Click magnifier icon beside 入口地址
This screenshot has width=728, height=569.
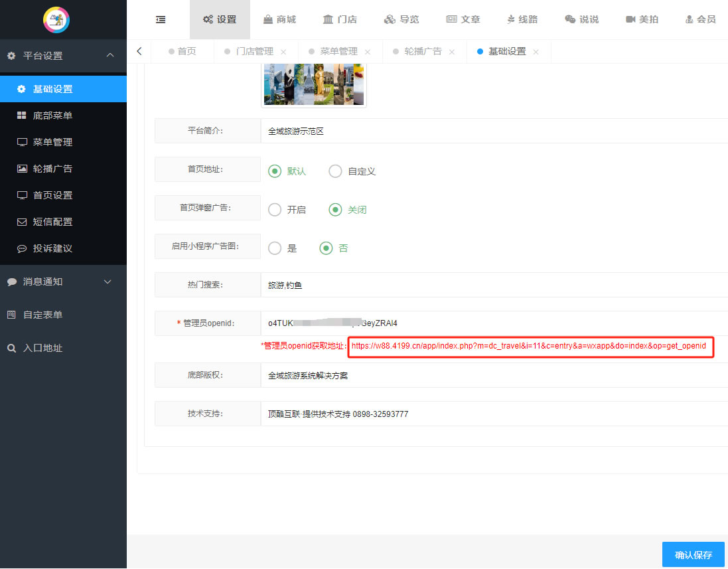(x=11, y=349)
